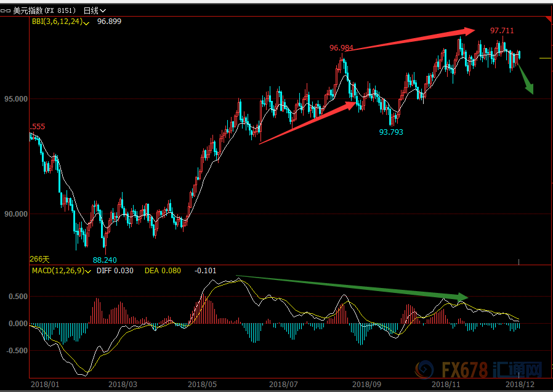Click the 90.000 price axis label

(x=16, y=214)
